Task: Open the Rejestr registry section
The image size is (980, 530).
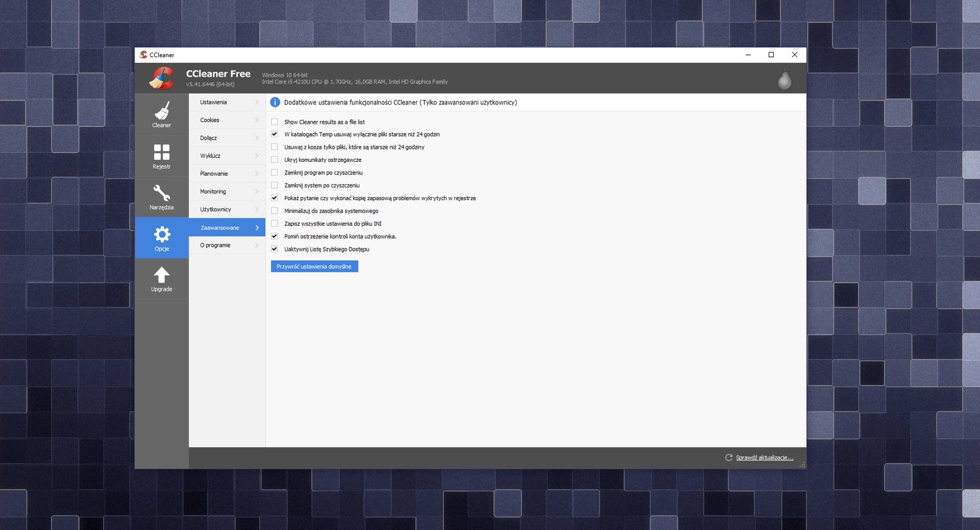Action: click(x=162, y=156)
